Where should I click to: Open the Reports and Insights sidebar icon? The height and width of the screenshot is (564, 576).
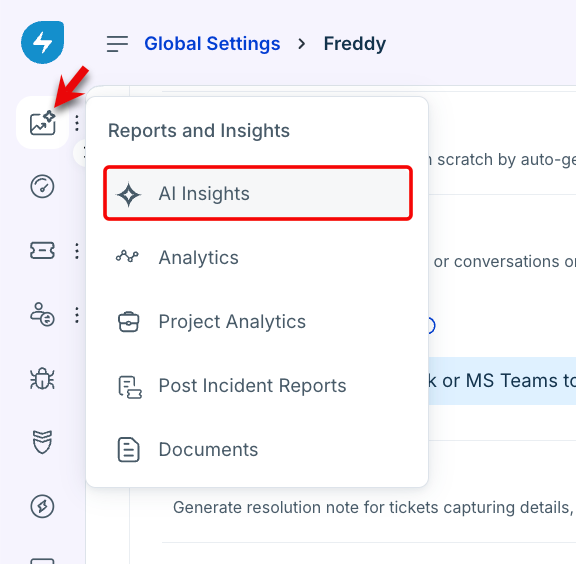tap(43, 123)
